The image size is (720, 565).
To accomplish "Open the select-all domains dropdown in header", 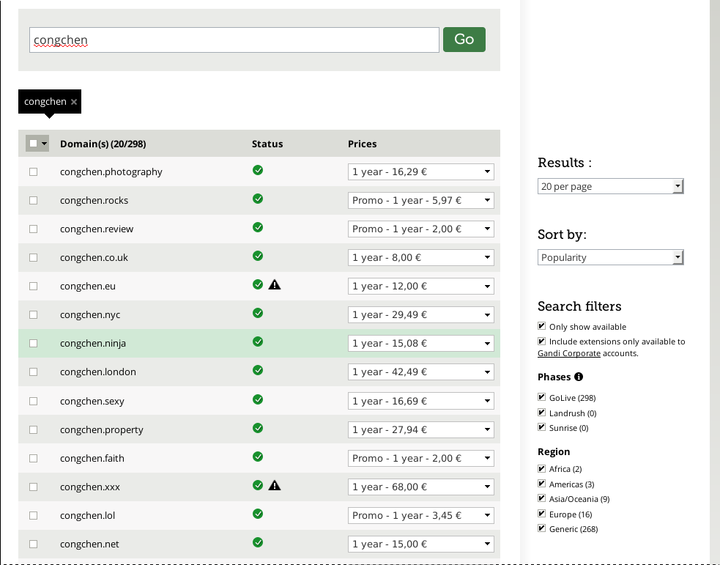I will (x=44, y=144).
